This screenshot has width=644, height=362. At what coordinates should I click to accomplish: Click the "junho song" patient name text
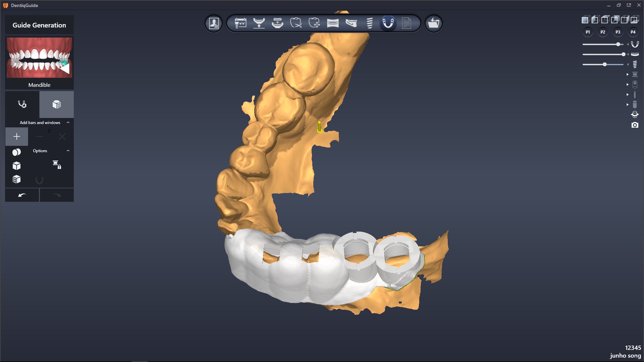(625, 356)
